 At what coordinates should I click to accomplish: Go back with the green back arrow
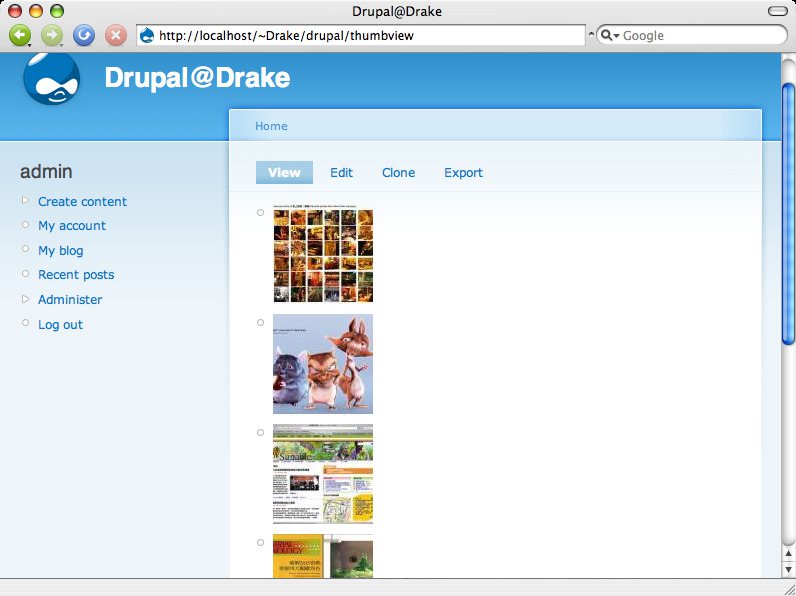20,35
